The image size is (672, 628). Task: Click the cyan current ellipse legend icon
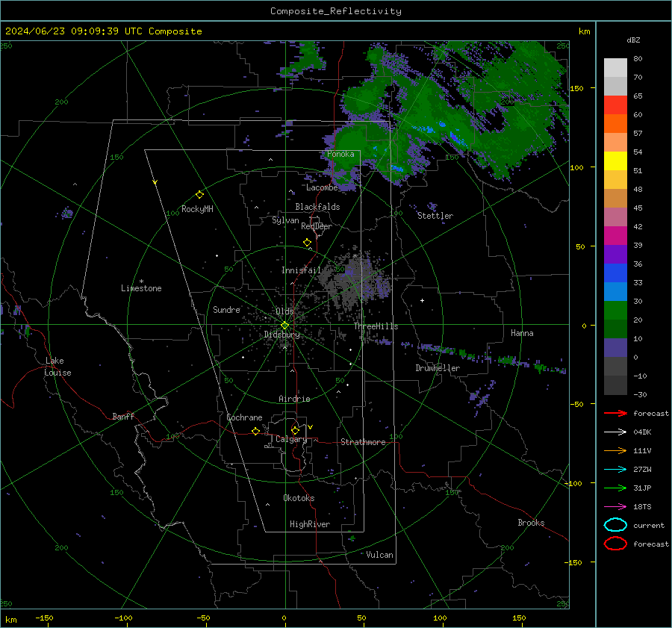[x=615, y=525]
